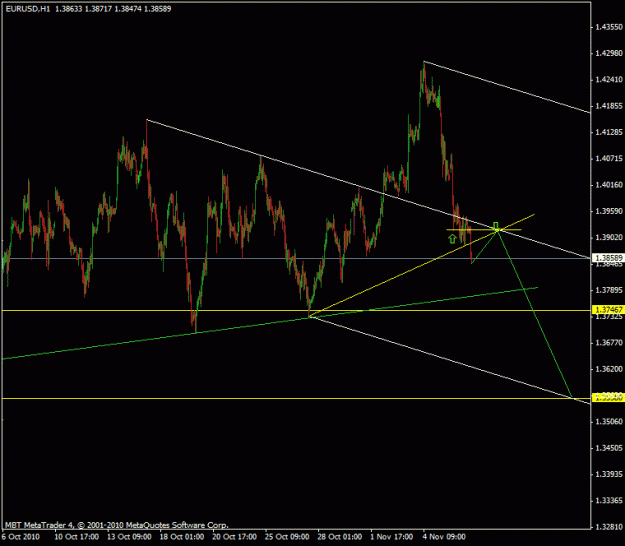The height and width of the screenshot is (546, 625).
Task: Click the 28 Oct 01:00 time label
Action: [340, 537]
